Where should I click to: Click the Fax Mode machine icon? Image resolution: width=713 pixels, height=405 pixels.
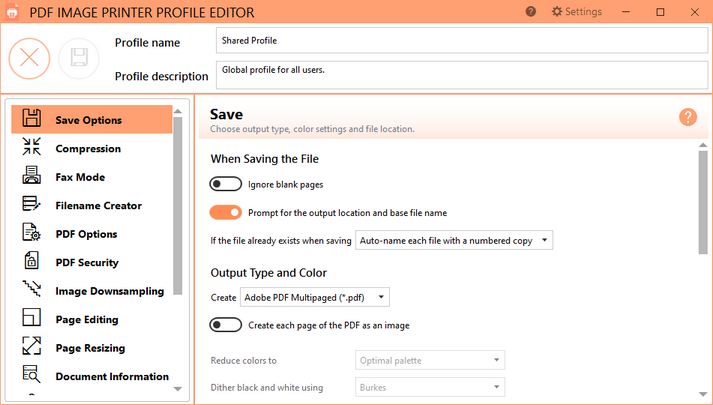click(x=31, y=175)
